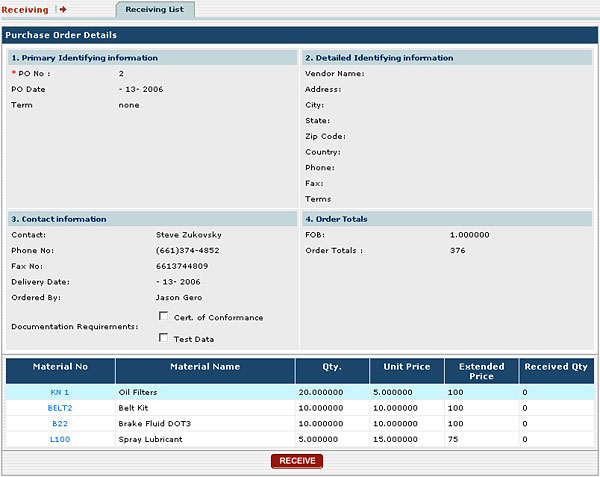Enable Cert. of Conformance checkbox
Image resolution: width=600 pixels, height=477 pixels.
(163, 316)
